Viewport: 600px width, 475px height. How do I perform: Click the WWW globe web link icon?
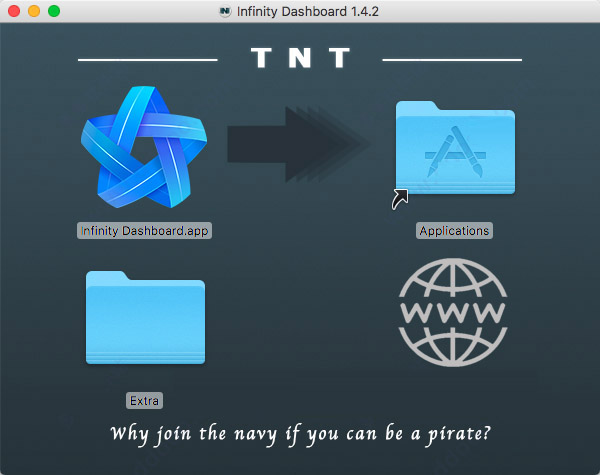coord(453,312)
